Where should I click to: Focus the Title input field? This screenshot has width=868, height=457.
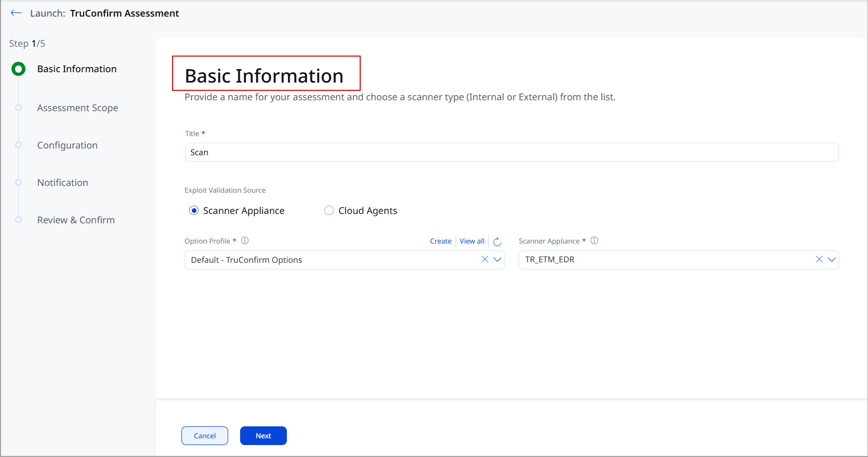coord(511,152)
